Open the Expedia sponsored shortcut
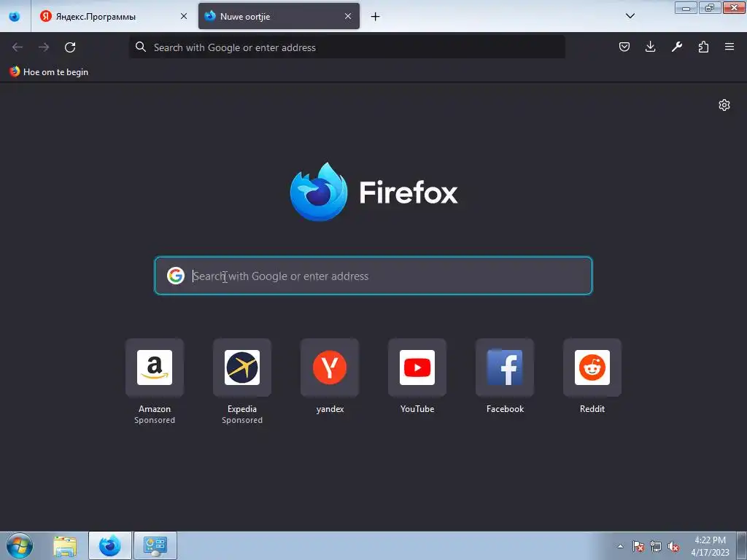 pyautogui.click(x=242, y=367)
